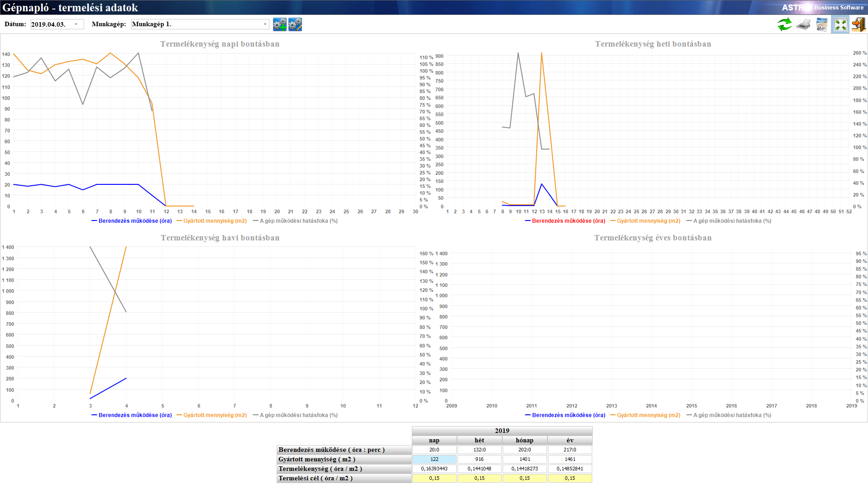This screenshot has width=868, height=488.
Task: Click the cell showing 0,1441048
Action: (480, 469)
